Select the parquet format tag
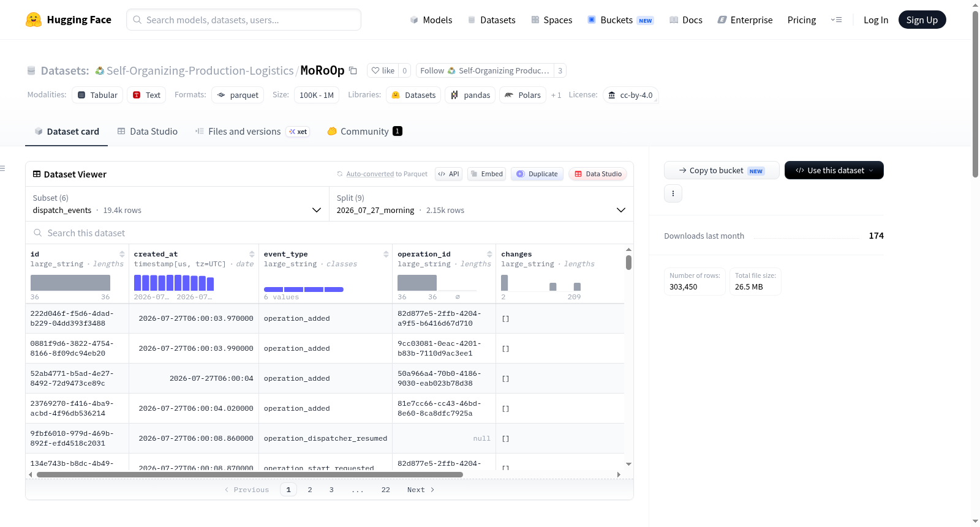The height and width of the screenshot is (527, 980). pyautogui.click(x=238, y=95)
